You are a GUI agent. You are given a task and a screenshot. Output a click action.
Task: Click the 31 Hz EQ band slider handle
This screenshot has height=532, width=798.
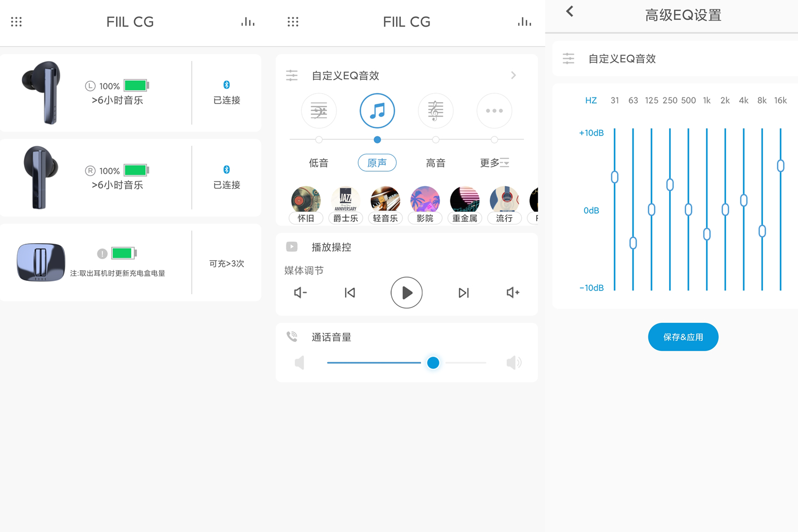pos(615,177)
